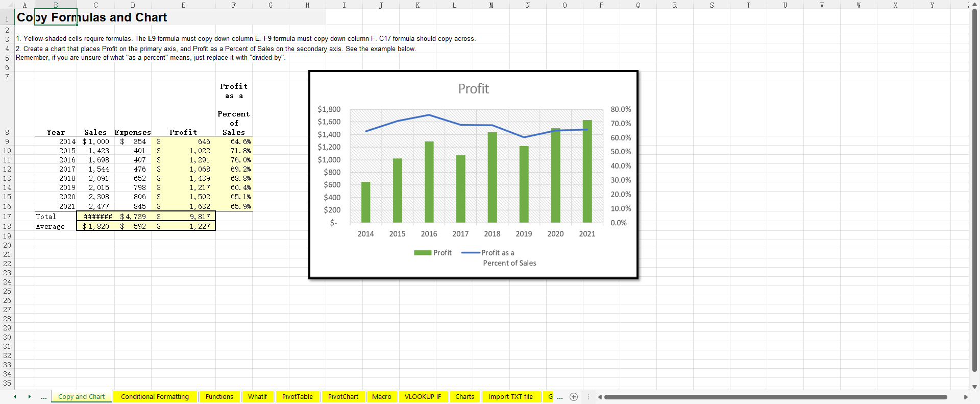Select the Profit value cell 646
Image resolution: width=980 pixels, height=404 pixels.
point(184,141)
